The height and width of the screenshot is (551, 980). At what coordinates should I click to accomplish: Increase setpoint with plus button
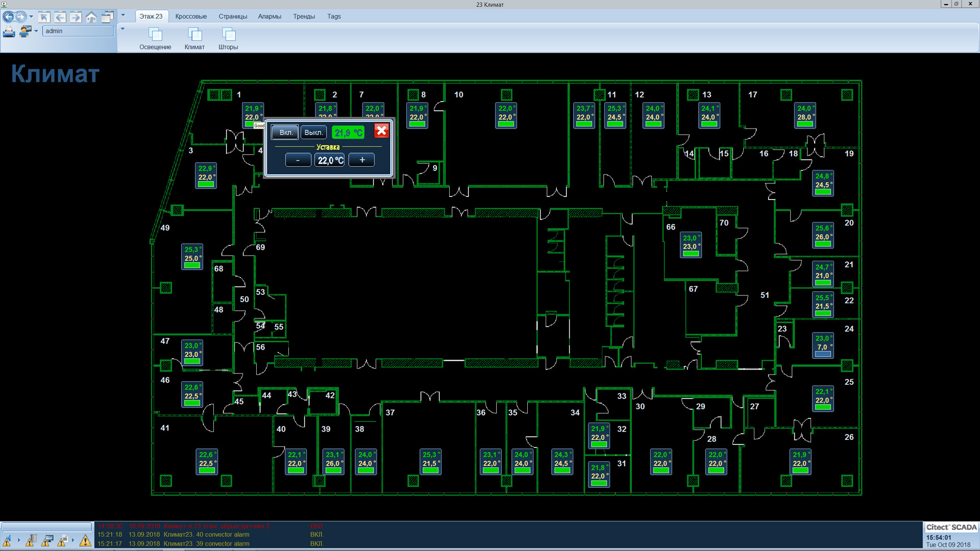click(362, 160)
